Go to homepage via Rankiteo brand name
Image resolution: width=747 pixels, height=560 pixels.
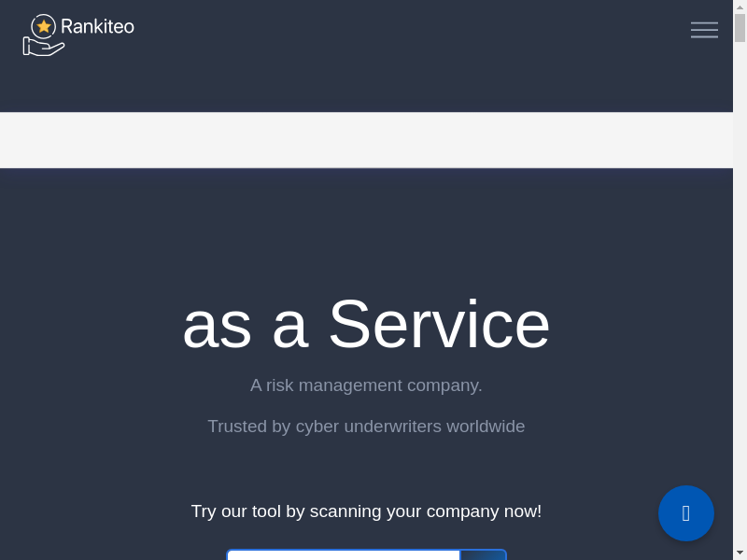[x=97, y=26]
